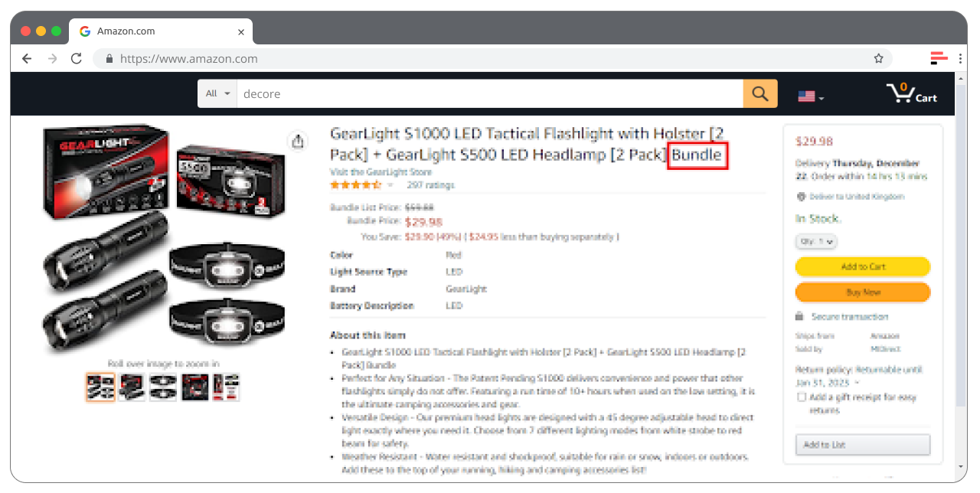Click the padlock icon beside the URL
Screen dimensions: 980x493
click(108, 58)
